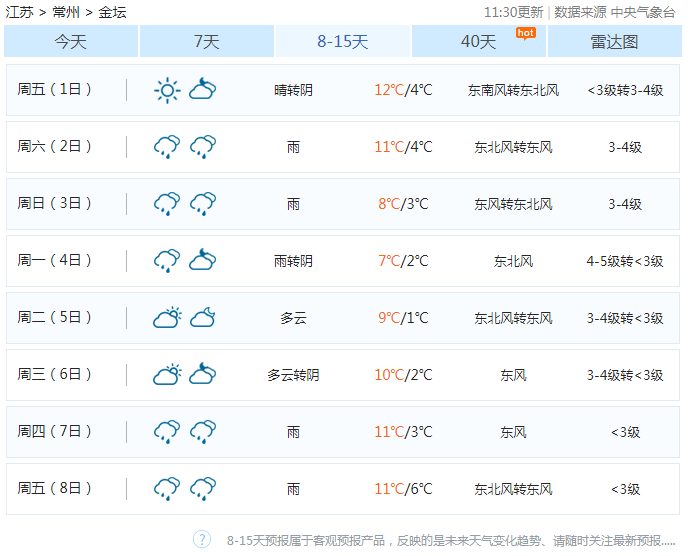
Task: Click the 周二（5日） forecast row
Action: tap(343, 318)
